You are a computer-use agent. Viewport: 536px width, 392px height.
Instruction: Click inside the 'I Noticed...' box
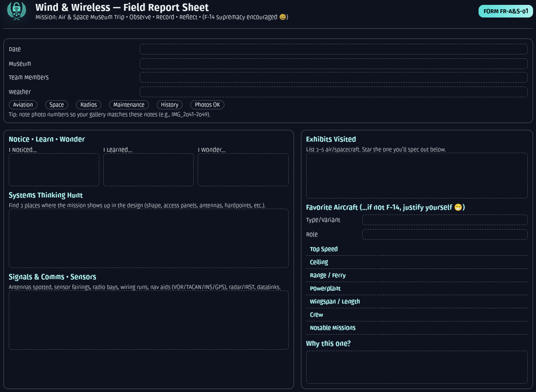click(x=54, y=170)
